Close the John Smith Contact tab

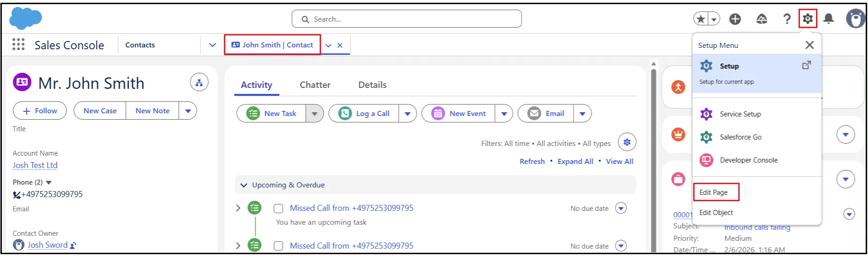point(340,46)
